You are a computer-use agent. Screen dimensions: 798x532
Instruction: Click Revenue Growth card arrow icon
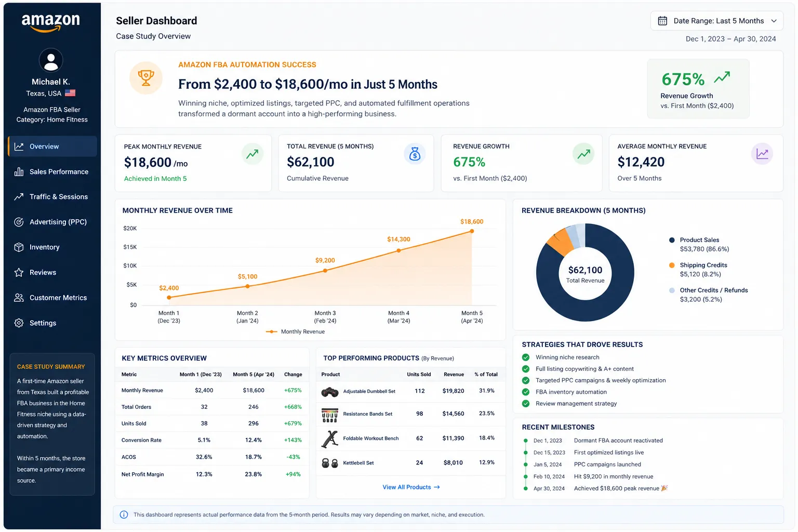point(583,154)
